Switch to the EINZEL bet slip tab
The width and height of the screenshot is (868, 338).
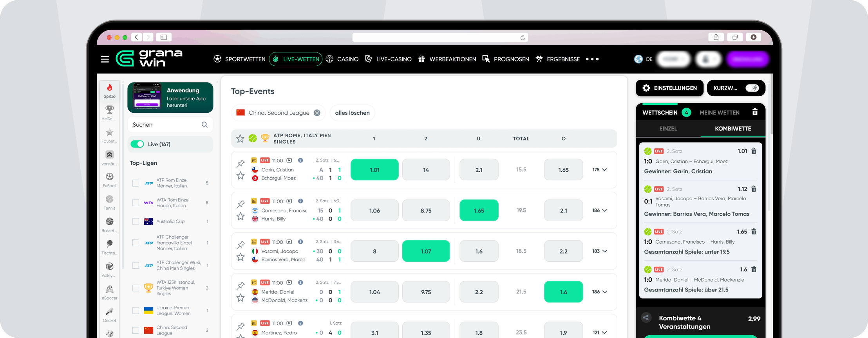coord(668,128)
